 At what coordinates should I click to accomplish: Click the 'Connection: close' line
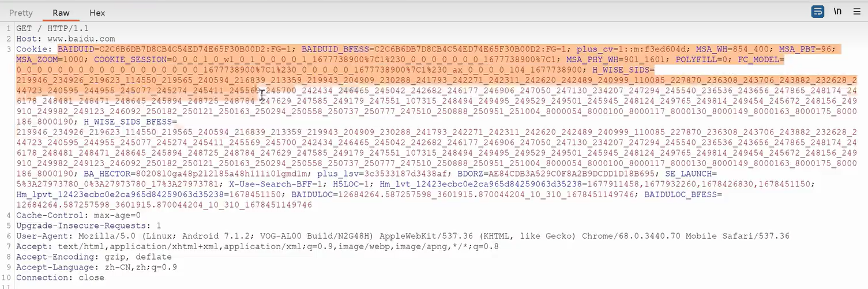pos(60,277)
